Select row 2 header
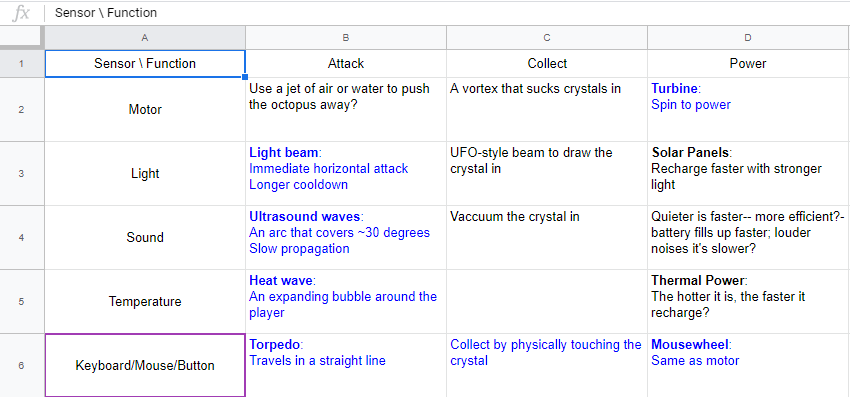The height and width of the screenshot is (397, 850). (21, 110)
